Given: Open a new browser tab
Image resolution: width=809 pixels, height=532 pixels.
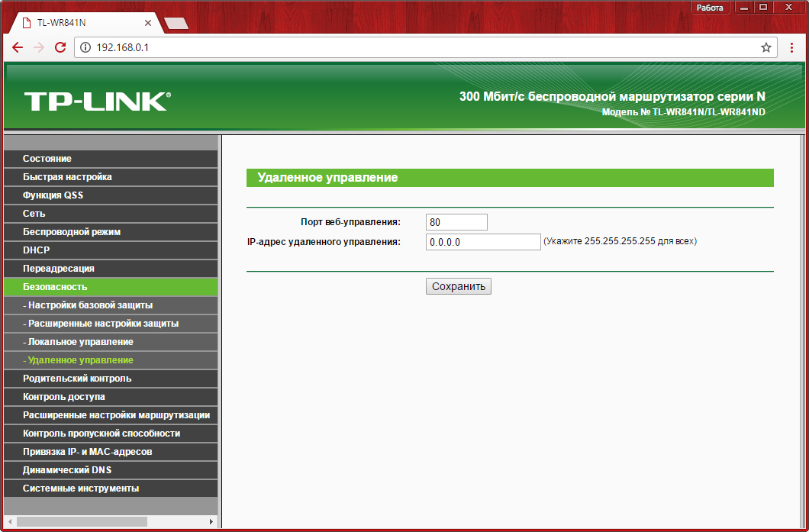Looking at the screenshot, I should click(x=176, y=23).
